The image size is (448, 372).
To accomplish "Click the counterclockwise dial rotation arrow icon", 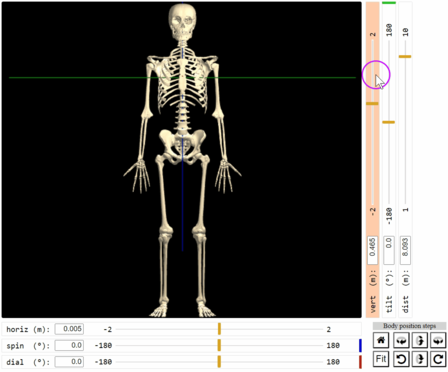I will (401, 359).
